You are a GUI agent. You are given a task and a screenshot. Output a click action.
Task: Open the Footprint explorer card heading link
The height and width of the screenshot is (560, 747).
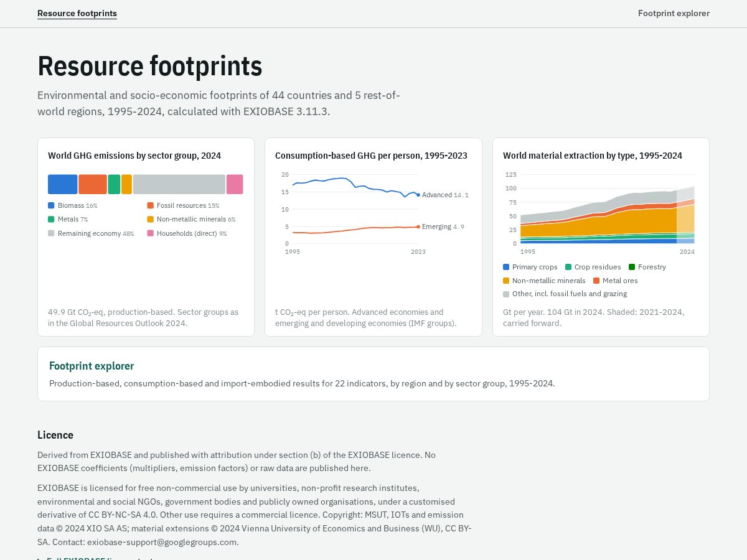[92, 366]
